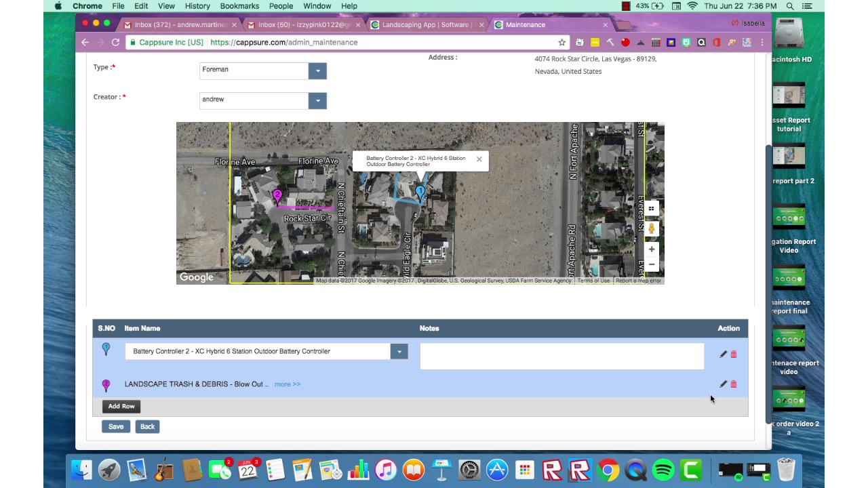Viewport: 868px width, 488px height.
Task: Click the 'more >>' link in row 2
Action: tap(288, 384)
